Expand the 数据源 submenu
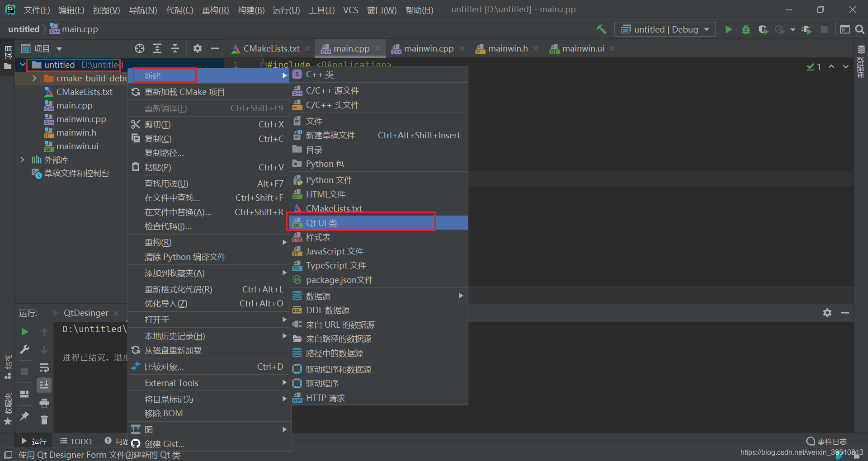The image size is (868, 461). [x=378, y=296]
